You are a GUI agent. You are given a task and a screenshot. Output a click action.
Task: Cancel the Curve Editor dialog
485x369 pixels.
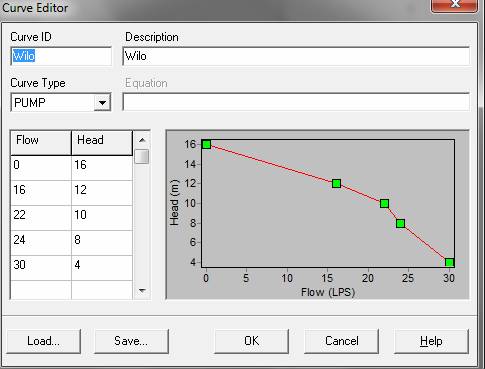341,341
